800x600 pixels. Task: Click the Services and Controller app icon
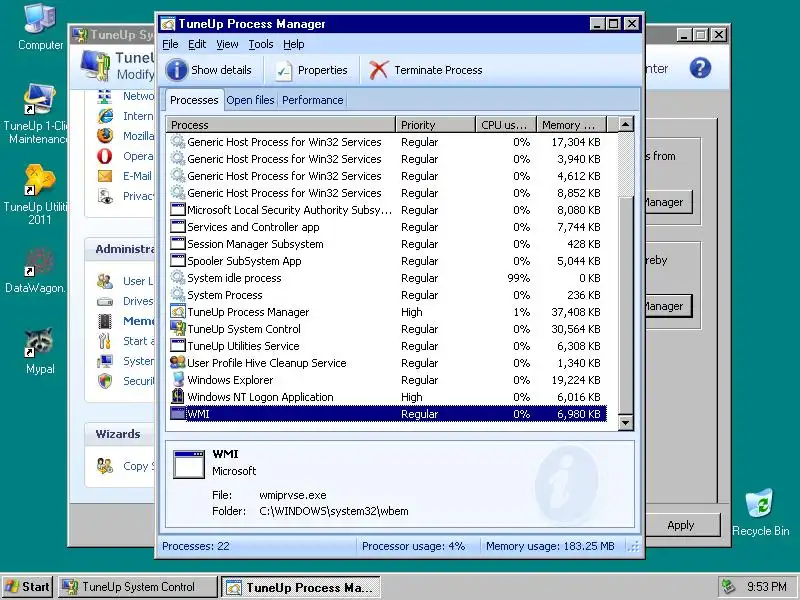click(178, 227)
